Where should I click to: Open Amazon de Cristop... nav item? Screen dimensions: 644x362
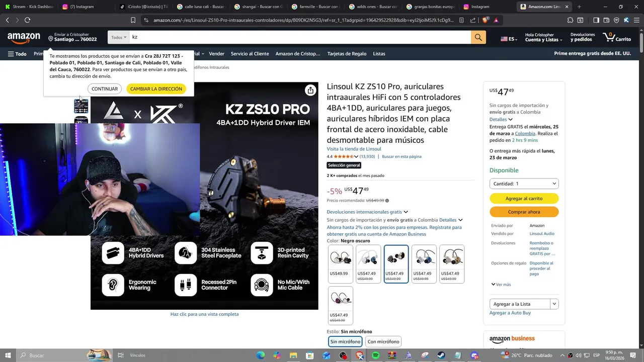[x=298, y=54]
